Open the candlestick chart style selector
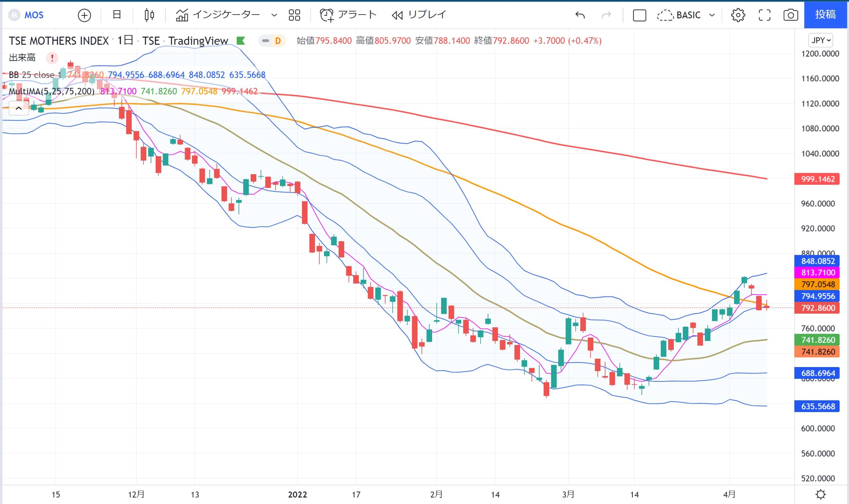Viewport: 849px width, 504px height. coord(149,15)
